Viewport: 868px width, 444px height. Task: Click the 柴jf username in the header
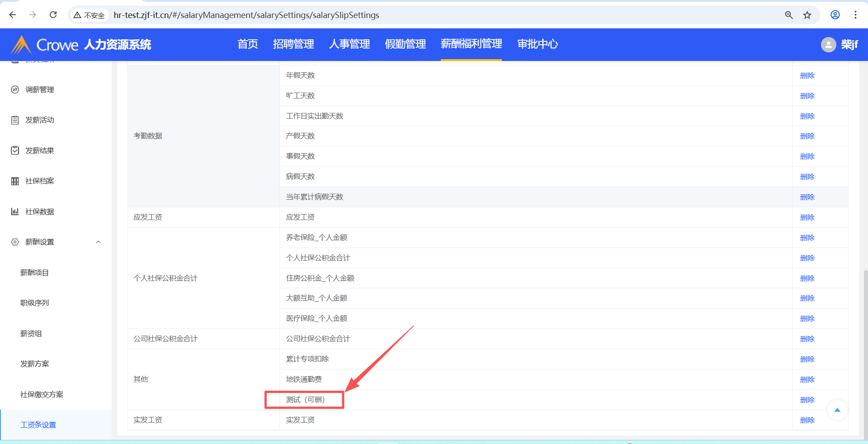(x=849, y=44)
